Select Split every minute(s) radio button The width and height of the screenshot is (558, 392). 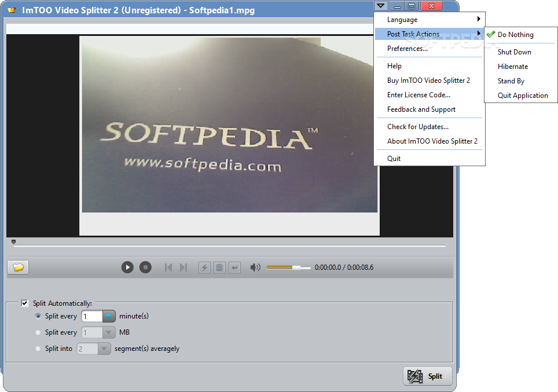[x=38, y=316]
